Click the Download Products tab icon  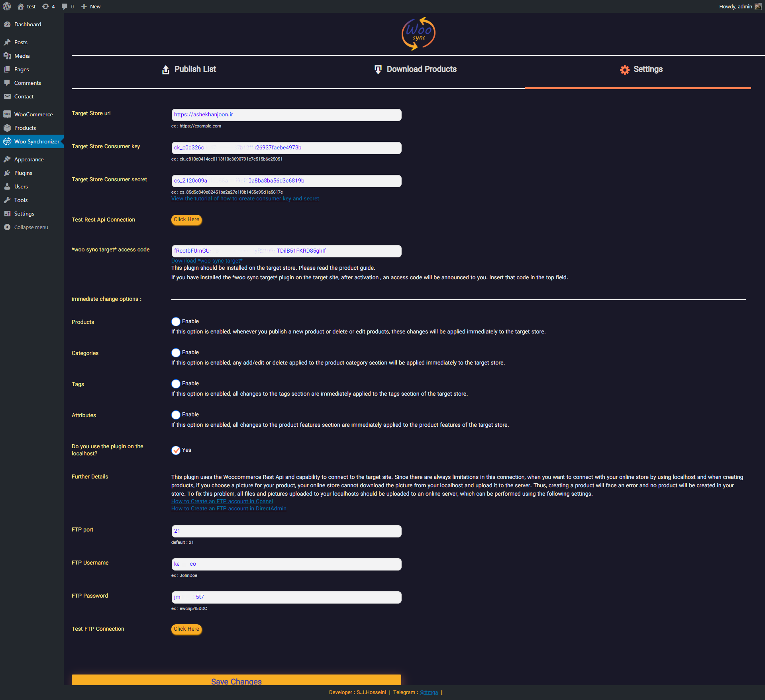(x=378, y=69)
